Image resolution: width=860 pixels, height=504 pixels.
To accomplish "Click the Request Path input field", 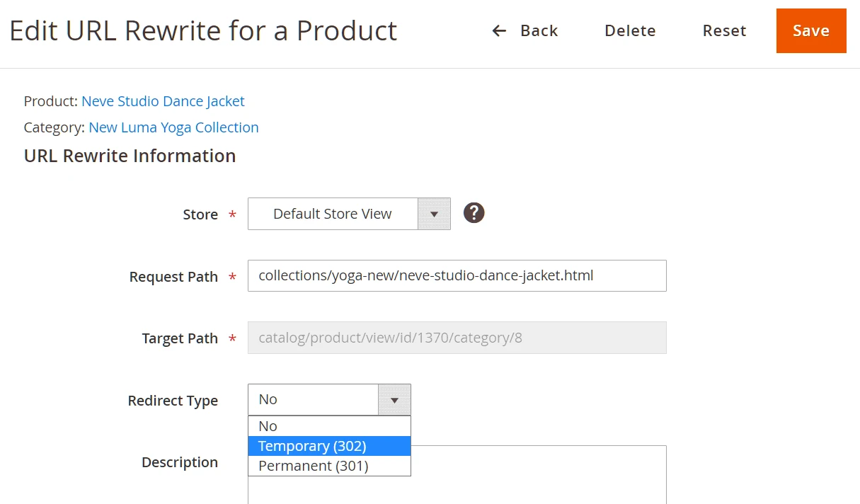I will click(457, 275).
